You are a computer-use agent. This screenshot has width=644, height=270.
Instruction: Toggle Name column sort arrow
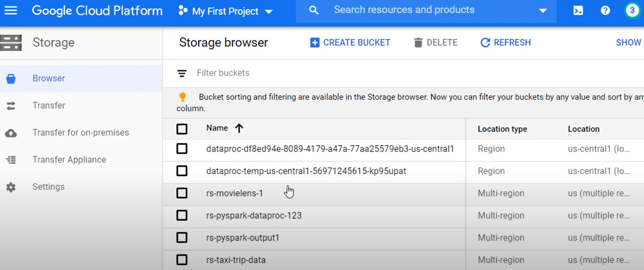pyautogui.click(x=239, y=128)
